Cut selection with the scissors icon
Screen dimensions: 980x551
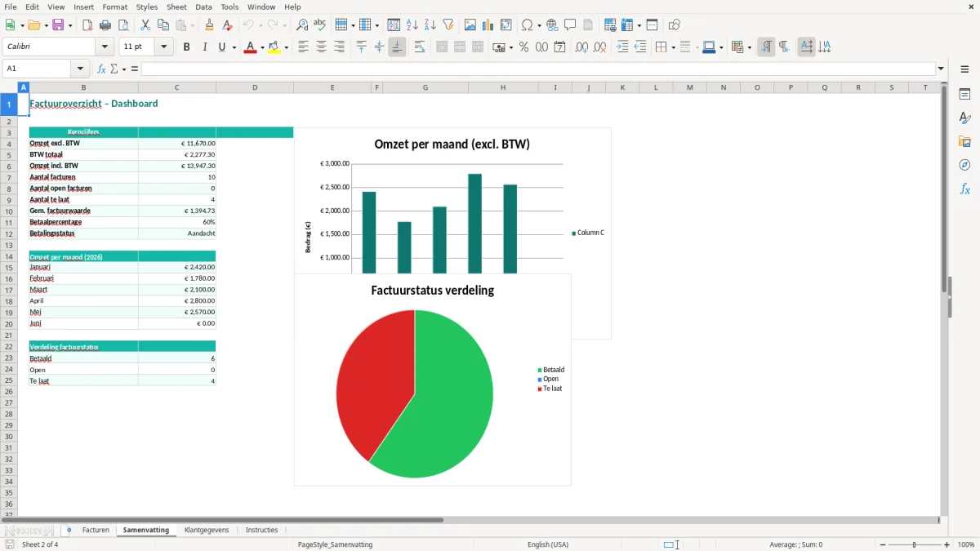[x=145, y=25]
